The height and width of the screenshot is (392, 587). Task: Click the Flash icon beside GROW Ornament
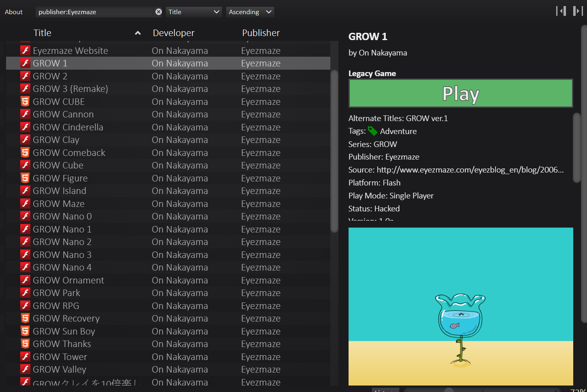coord(25,280)
